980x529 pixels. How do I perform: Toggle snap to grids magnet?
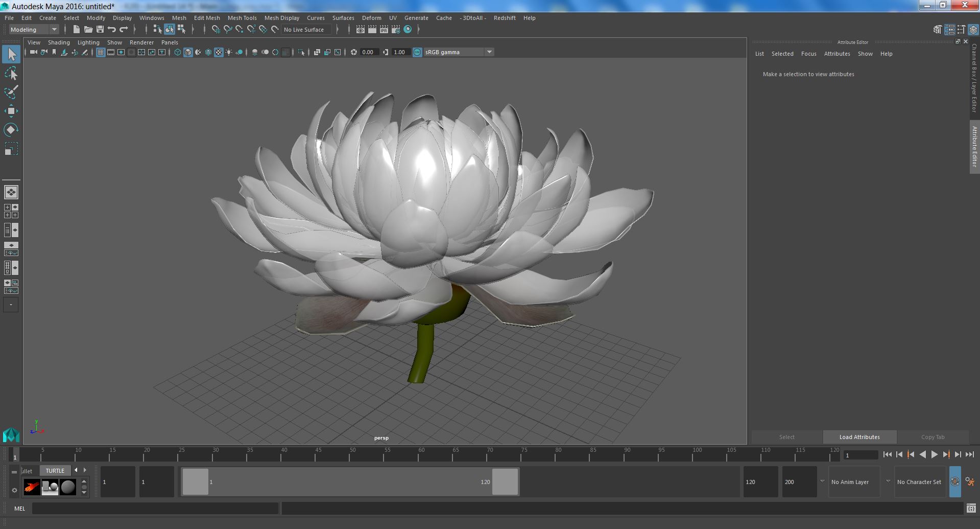click(216, 29)
